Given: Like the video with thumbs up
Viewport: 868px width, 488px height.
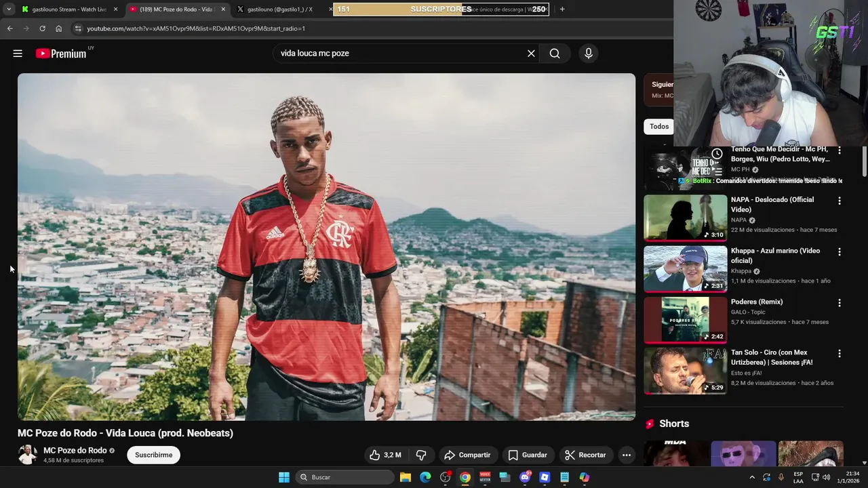Looking at the screenshot, I should click(x=384, y=455).
